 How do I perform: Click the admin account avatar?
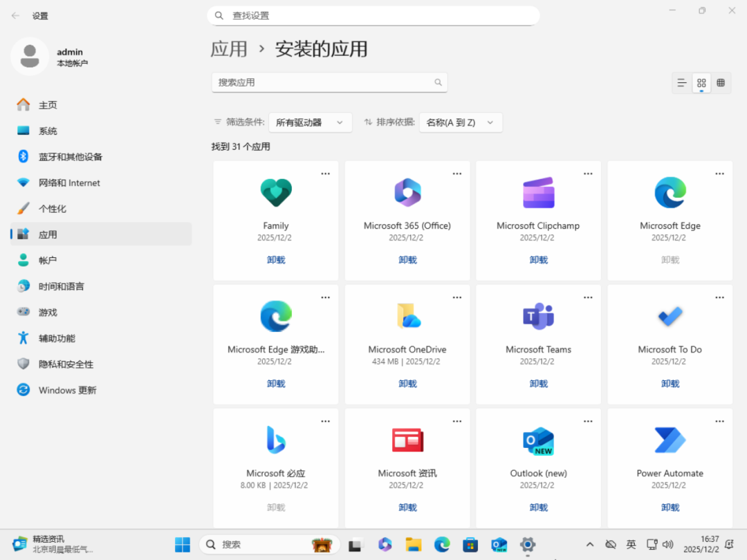tap(30, 56)
